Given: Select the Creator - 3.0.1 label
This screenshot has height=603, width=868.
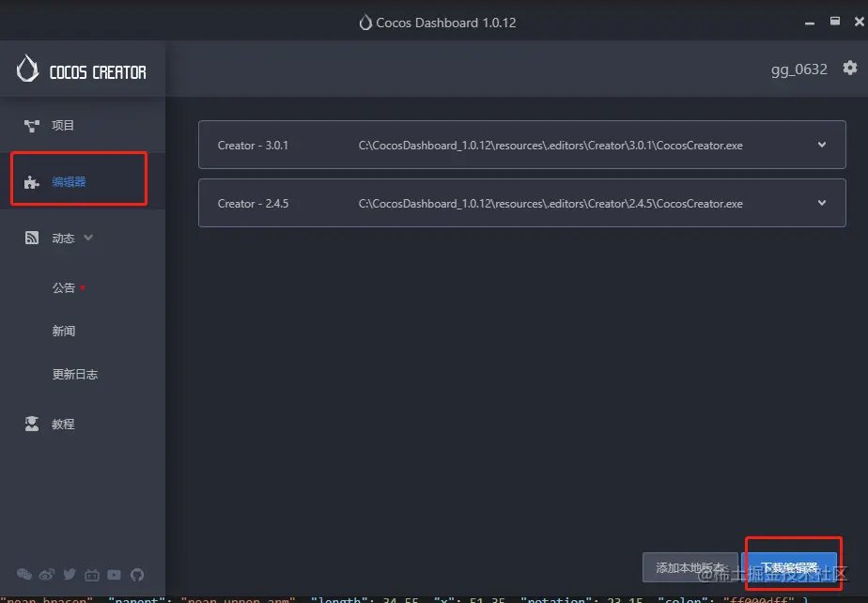Looking at the screenshot, I should pyautogui.click(x=253, y=145).
